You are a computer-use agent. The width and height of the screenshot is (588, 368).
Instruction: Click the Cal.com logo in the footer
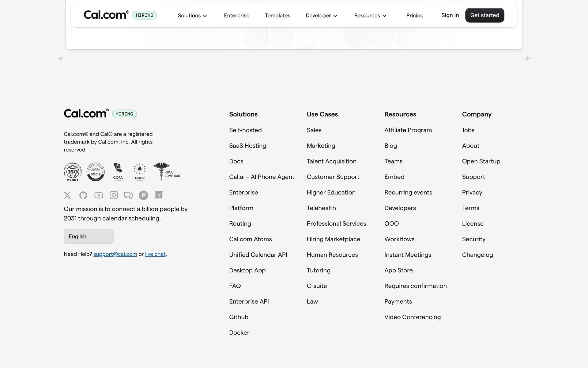coord(86,114)
